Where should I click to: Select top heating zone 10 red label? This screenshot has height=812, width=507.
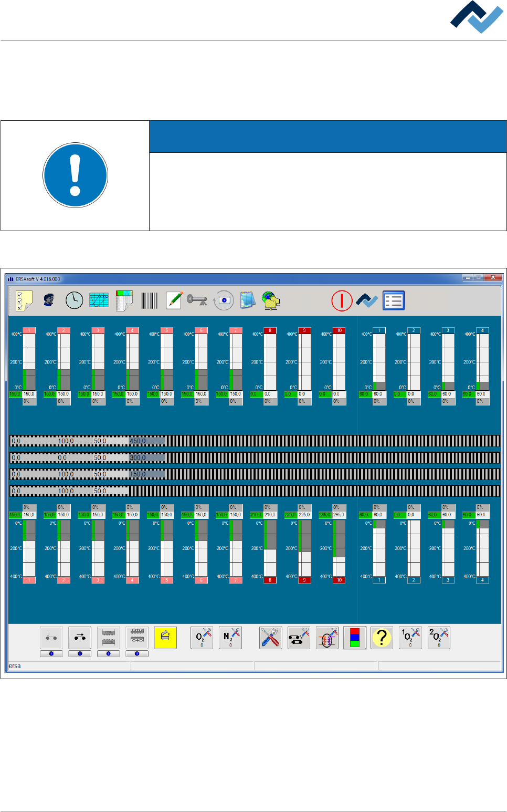point(339,330)
